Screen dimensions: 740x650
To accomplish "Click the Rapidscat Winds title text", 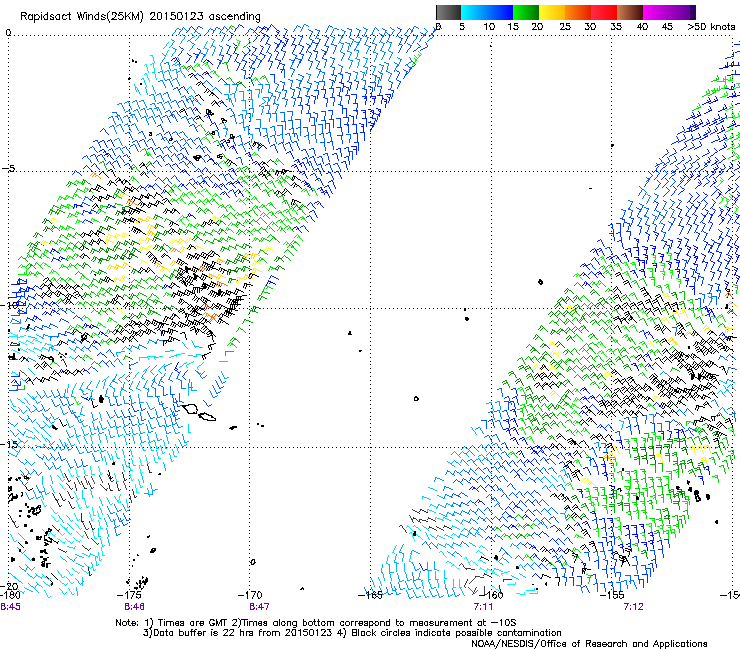I will coord(140,17).
